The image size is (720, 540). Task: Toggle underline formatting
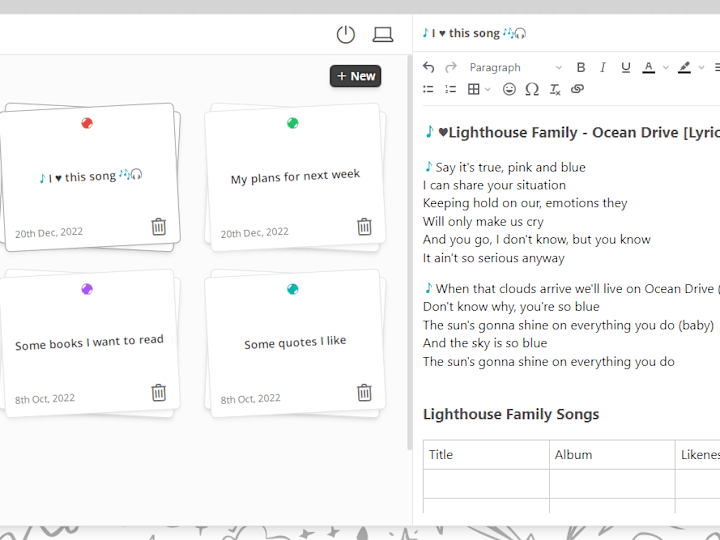point(625,68)
